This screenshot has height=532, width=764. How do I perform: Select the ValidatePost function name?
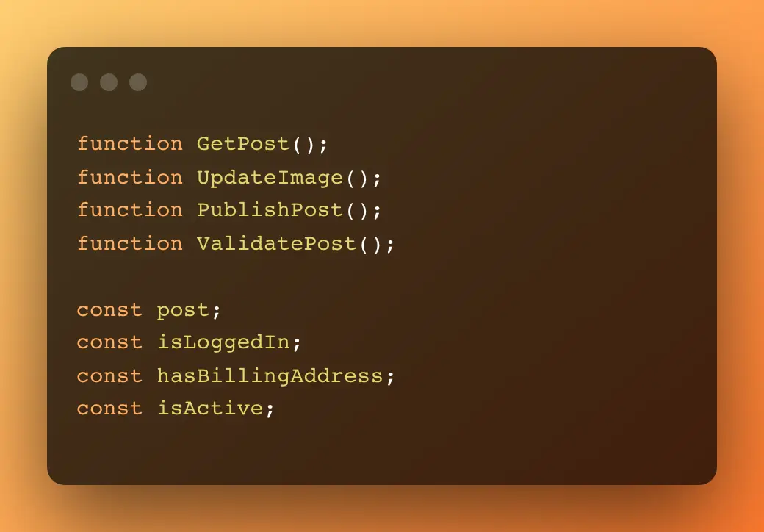coord(277,243)
